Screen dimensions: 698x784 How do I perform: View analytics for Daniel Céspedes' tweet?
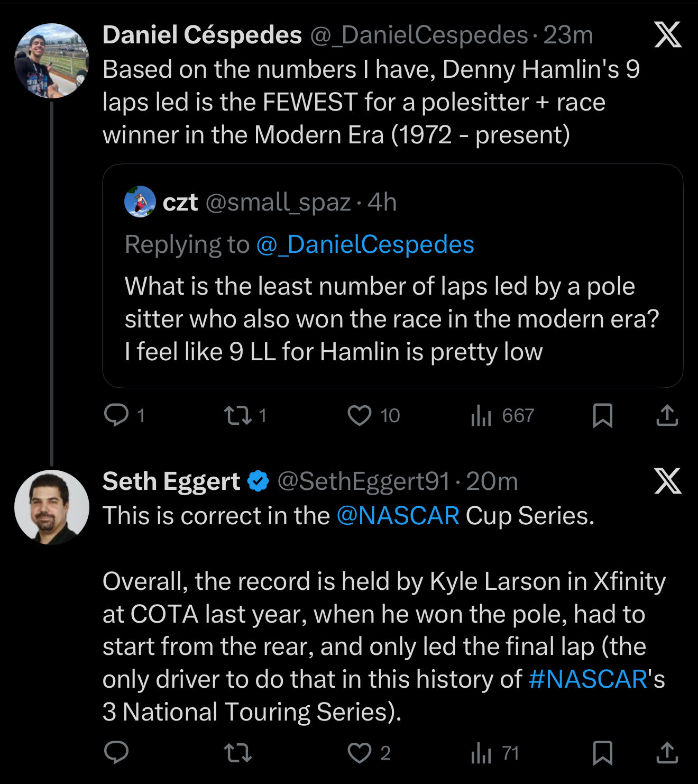pos(481,415)
